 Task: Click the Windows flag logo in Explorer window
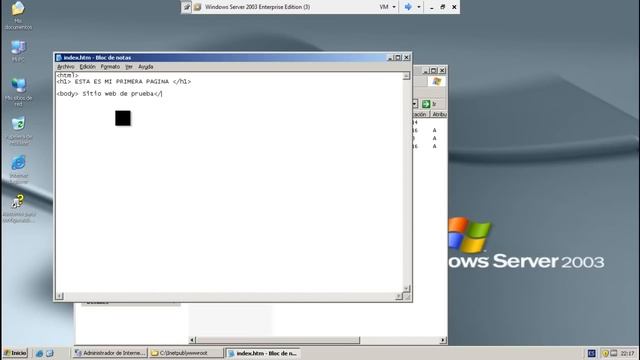coord(437,81)
